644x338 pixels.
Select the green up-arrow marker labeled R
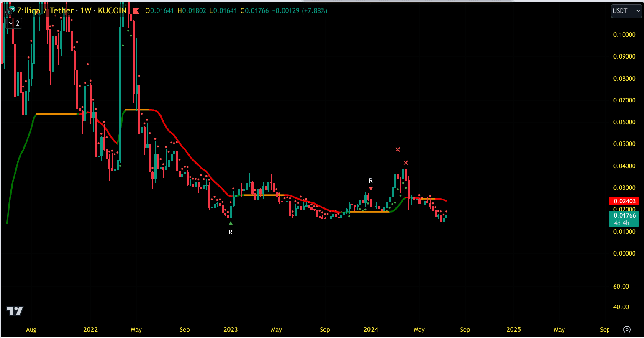point(231,223)
